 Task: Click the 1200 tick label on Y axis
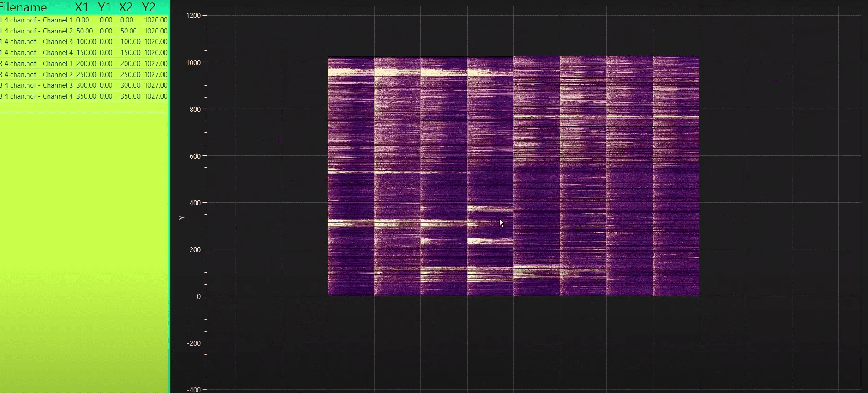point(193,16)
